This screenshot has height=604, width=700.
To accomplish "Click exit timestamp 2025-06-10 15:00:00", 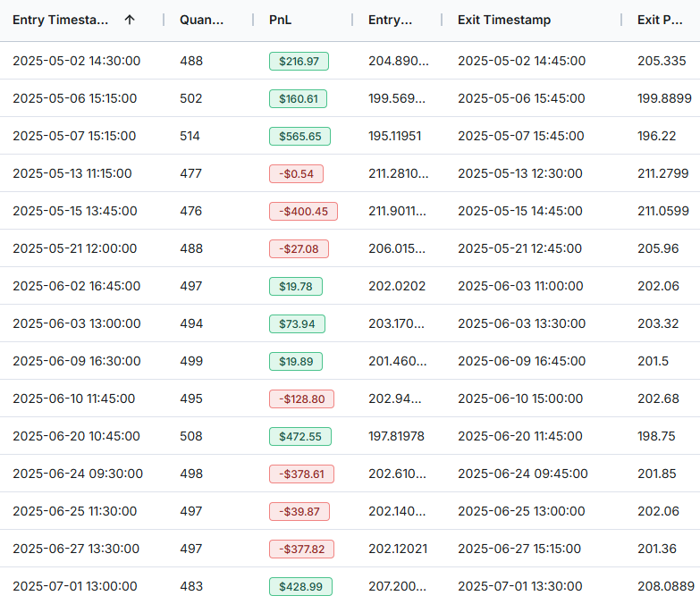I will [520, 398].
